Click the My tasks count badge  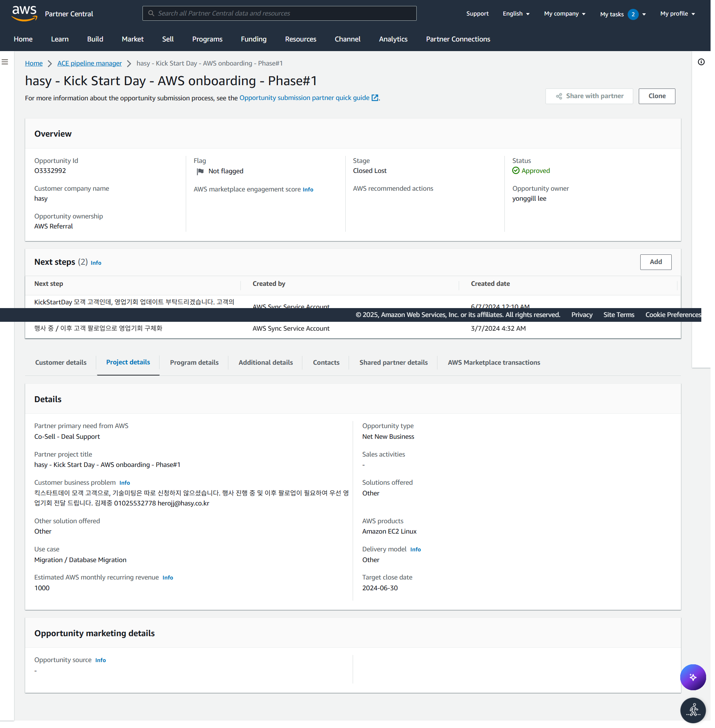tap(633, 14)
